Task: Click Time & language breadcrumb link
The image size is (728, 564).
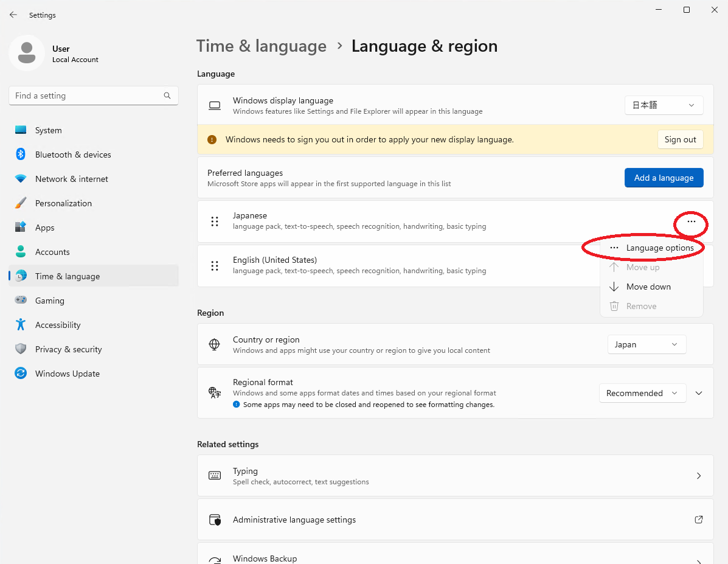Action: (262, 46)
